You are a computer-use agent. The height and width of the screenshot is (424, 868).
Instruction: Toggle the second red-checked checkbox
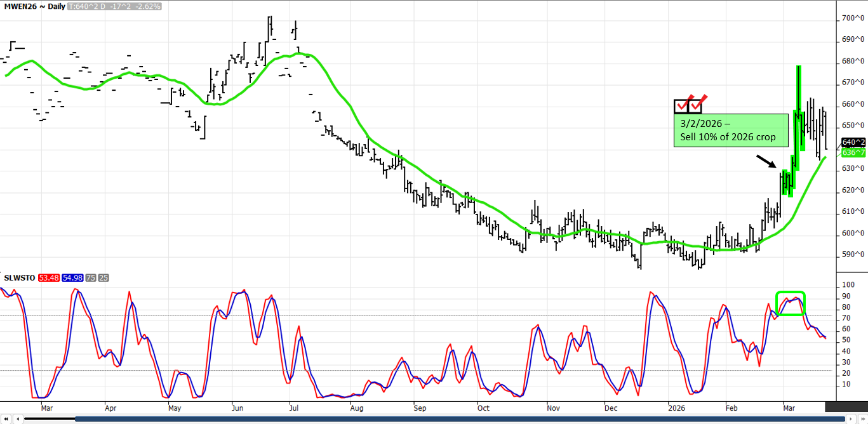pyautogui.click(x=696, y=105)
